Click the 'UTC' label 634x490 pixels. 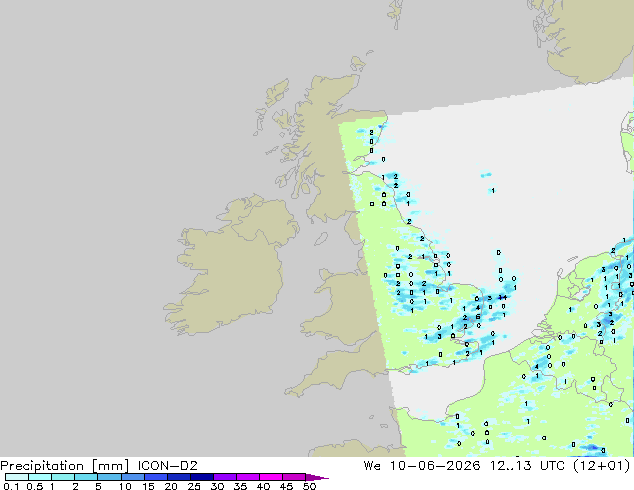(x=553, y=466)
